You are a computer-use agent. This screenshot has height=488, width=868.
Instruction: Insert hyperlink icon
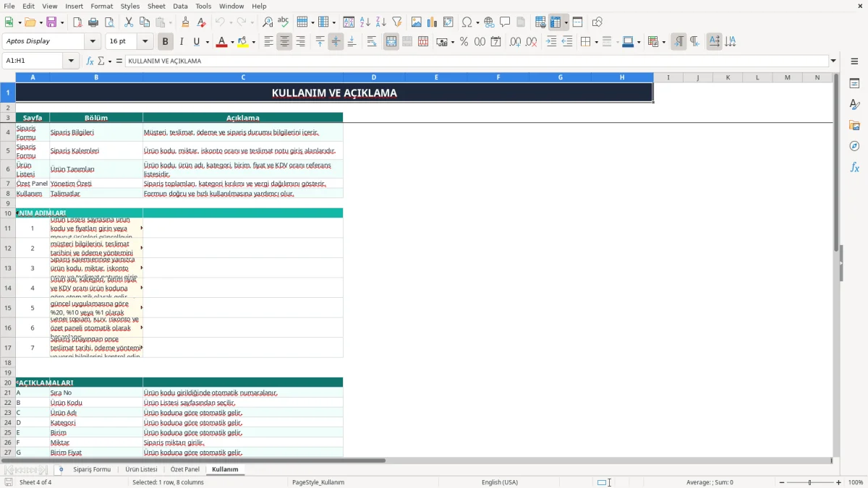[x=489, y=22]
